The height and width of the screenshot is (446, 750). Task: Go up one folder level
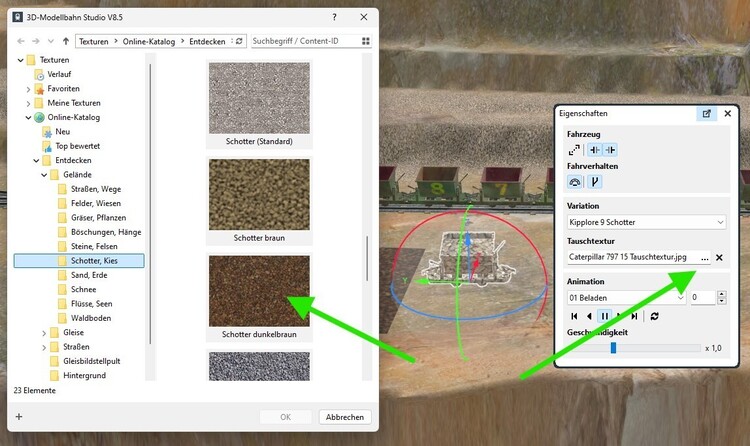point(65,42)
